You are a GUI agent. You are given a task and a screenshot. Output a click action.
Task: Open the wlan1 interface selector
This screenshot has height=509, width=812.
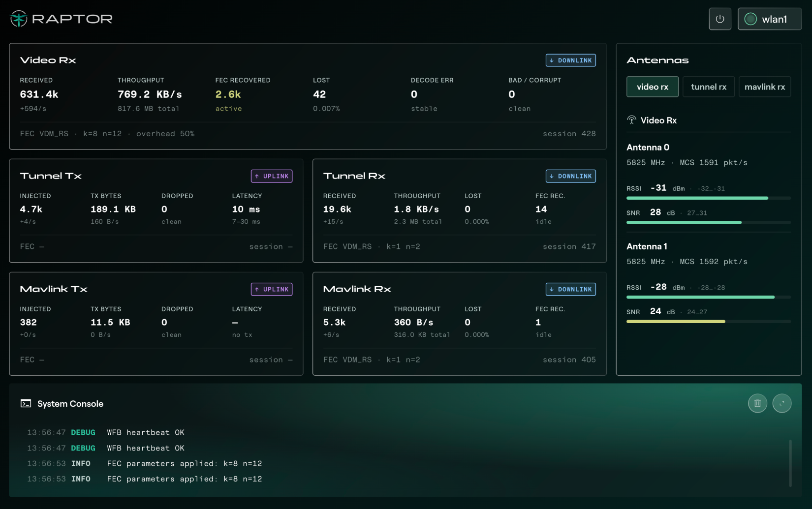[x=770, y=19]
